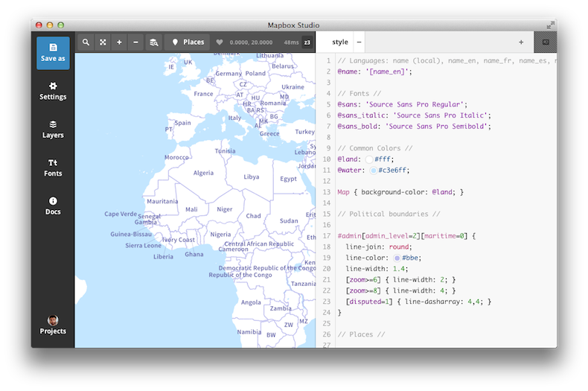Click the @sans_italic font definition line
Viewport: 588px width, 391px height.
tap(414, 115)
